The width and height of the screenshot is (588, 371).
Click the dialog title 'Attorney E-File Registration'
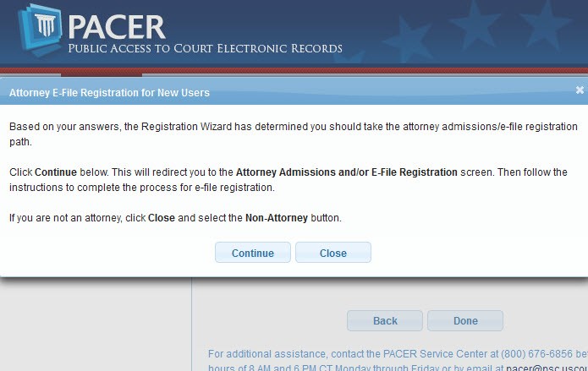[109, 92]
